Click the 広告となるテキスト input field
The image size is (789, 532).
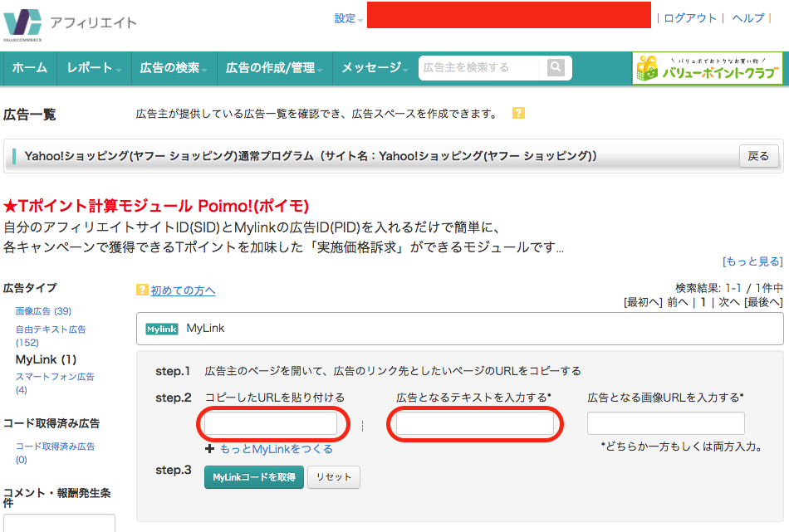475,423
